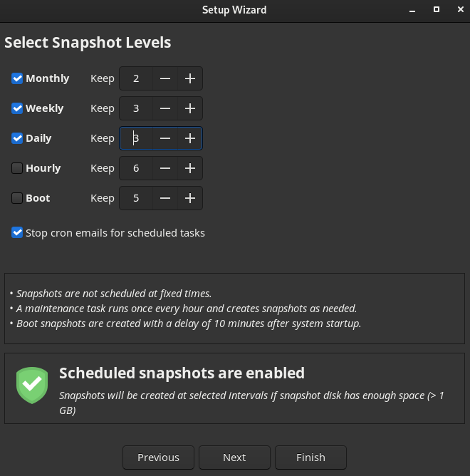Click the Previous button
The height and width of the screenshot is (476, 470).
pyautogui.click(x=158, y=457)
